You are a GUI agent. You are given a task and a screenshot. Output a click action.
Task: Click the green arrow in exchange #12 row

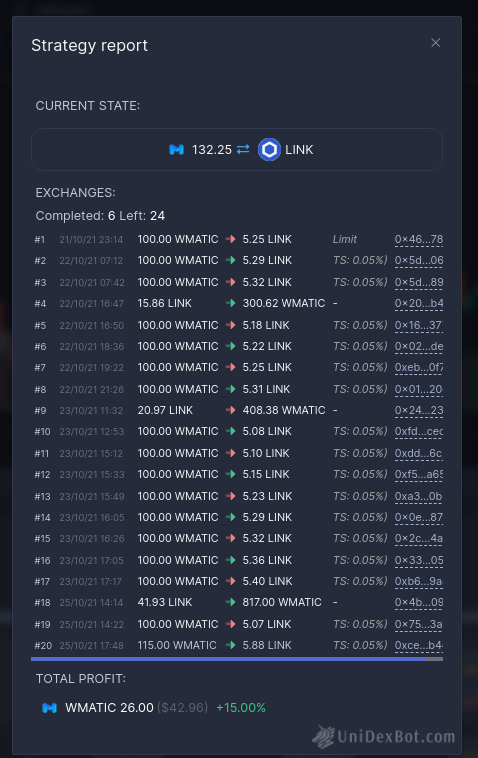pos(231,474)
